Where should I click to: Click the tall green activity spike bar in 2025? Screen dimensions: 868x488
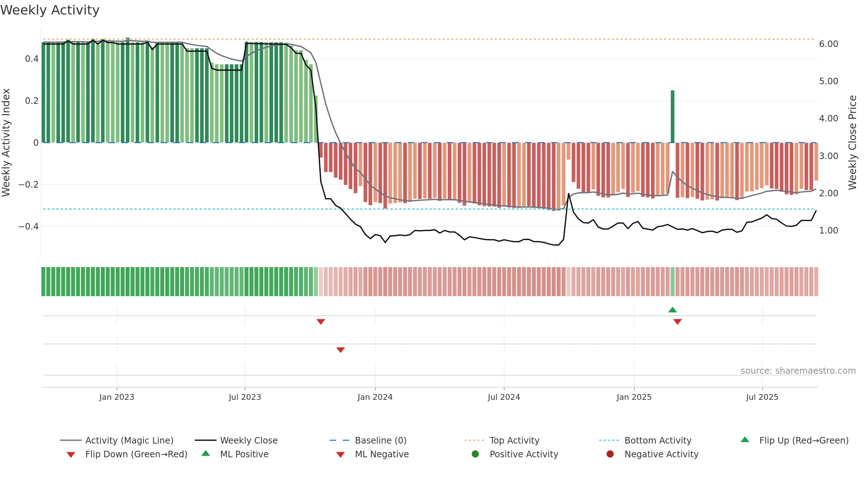click(673, 116)
